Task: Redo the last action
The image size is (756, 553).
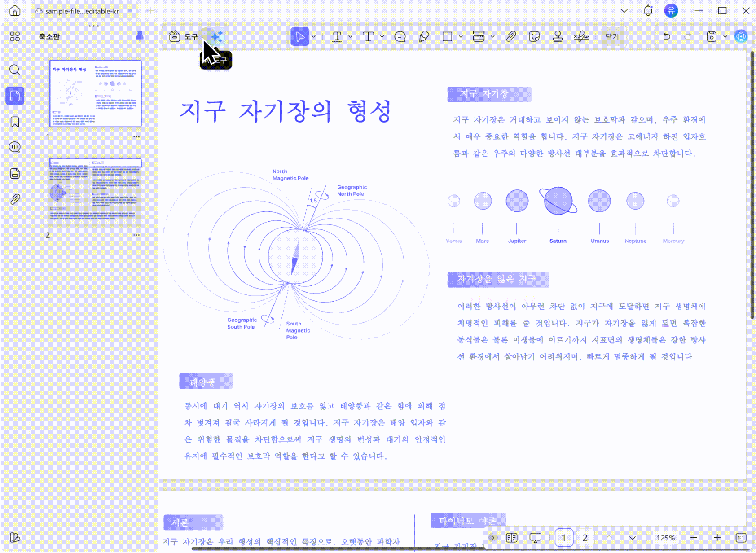Action: (x=688, y=36)
